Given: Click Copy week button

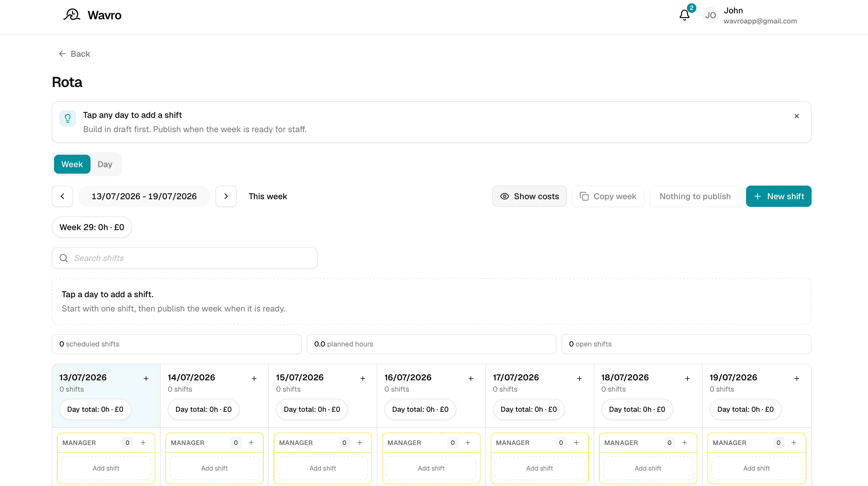Looking at the screenshot, I should (x=608, y=196).
